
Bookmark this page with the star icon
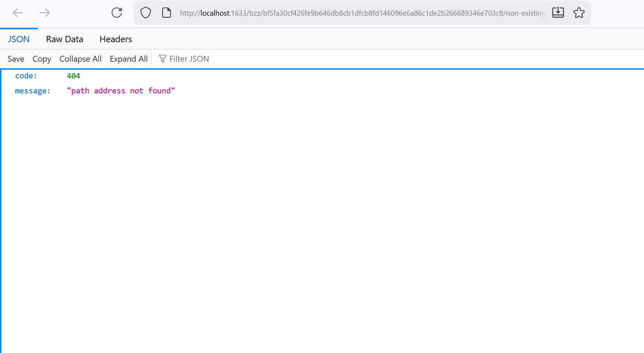point(579,13)
